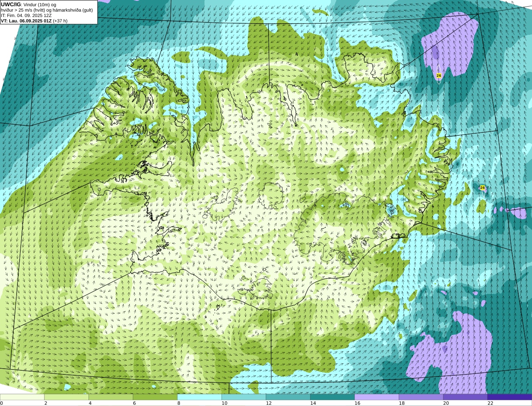Click the yellow 26 gust marker off the east coast
The image size is (532, 406).
[x=483, y=188]
